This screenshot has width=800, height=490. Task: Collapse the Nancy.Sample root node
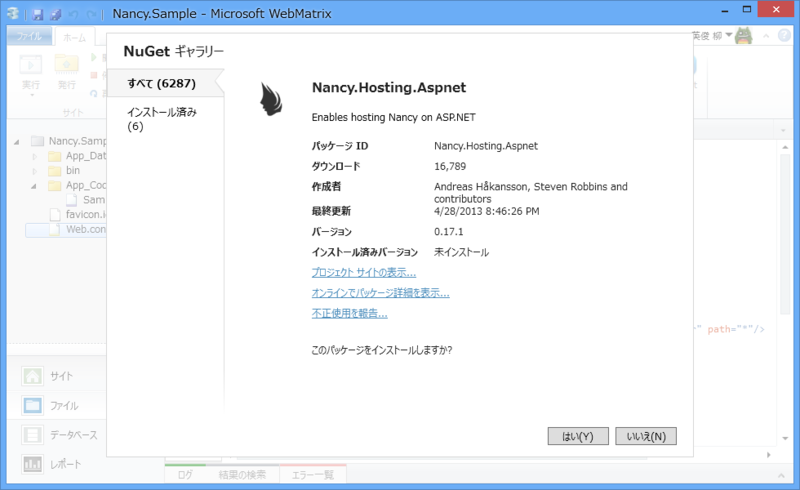[17, 142]
